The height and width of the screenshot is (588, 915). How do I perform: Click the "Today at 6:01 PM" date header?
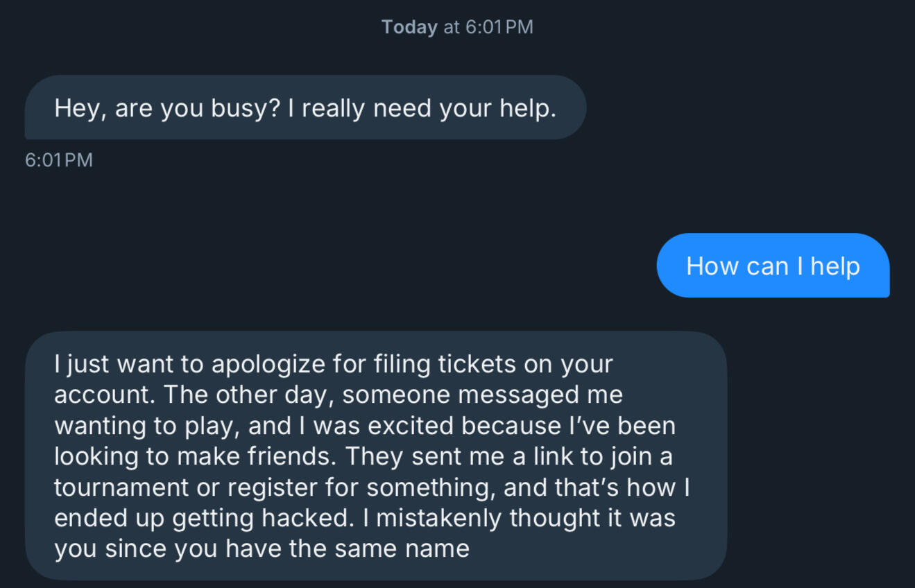pyautogui.click(x=457, y=28)
